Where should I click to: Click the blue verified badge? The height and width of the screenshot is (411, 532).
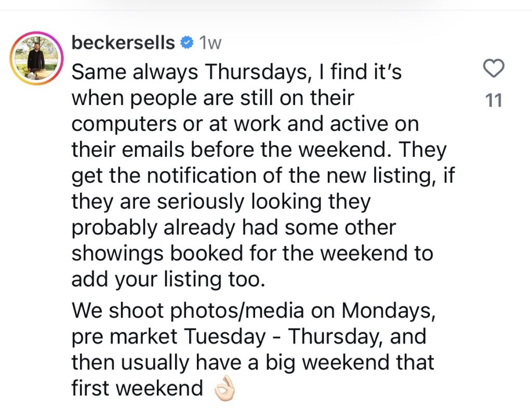point(187,43)
